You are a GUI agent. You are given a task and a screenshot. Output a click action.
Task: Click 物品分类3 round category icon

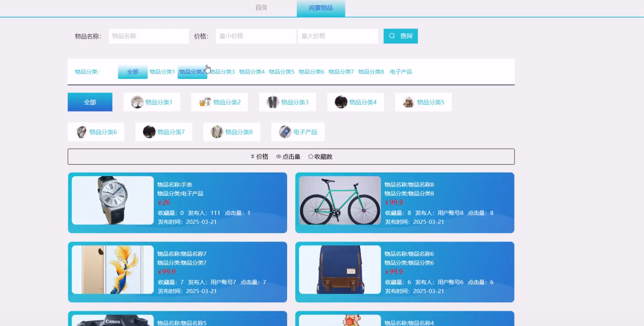tap(273, 102)
